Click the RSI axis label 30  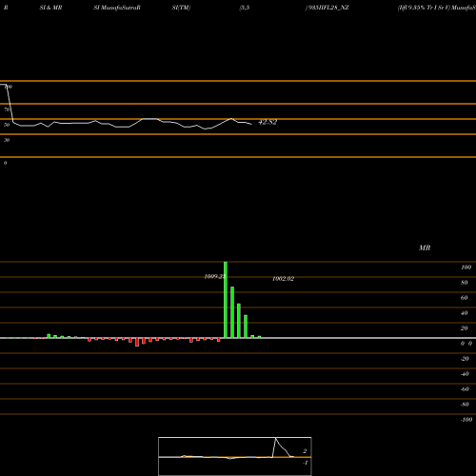coord(7,140)
